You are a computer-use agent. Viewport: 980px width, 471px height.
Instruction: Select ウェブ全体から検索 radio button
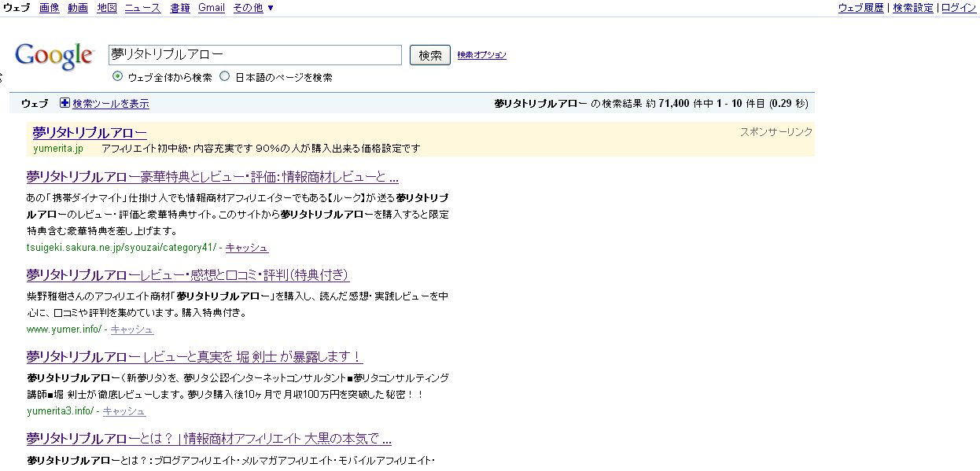point(118,76)
